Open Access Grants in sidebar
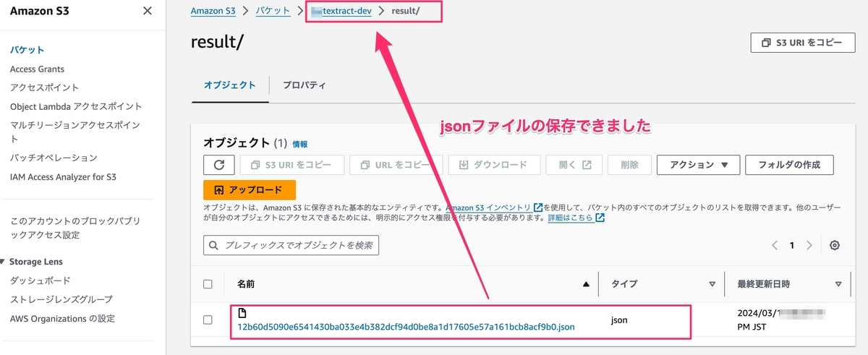Image resolution: width=868 pixels, height=355 pixels. [37, 69]
